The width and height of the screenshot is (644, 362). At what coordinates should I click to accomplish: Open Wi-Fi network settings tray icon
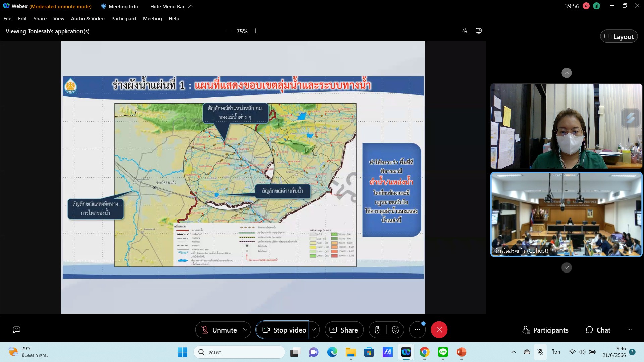tap(572, 352)
